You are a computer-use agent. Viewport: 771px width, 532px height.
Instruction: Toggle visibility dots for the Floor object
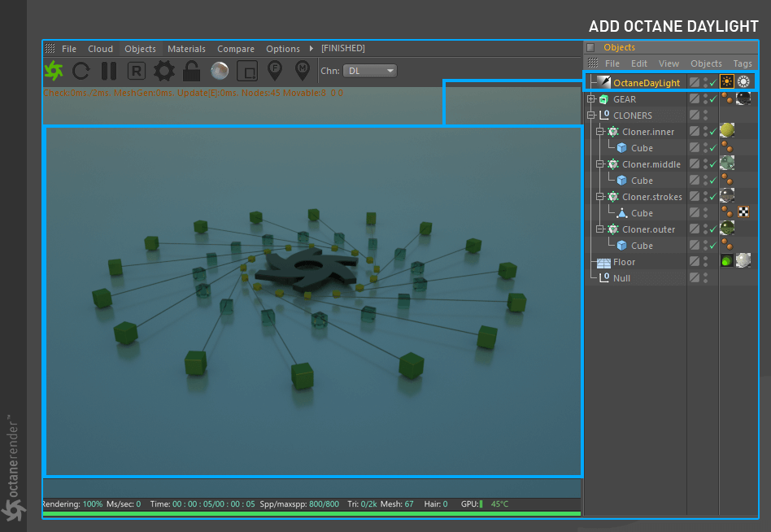click(706, 262)
